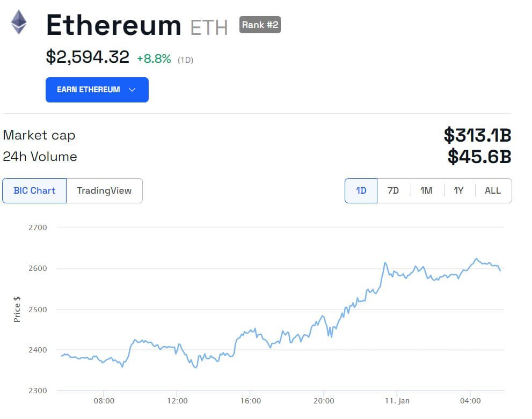Image resolution: width=532 pixels, height=419 pixels.
Task: Click the Ethereum title heading
Action: click(114, 24)
